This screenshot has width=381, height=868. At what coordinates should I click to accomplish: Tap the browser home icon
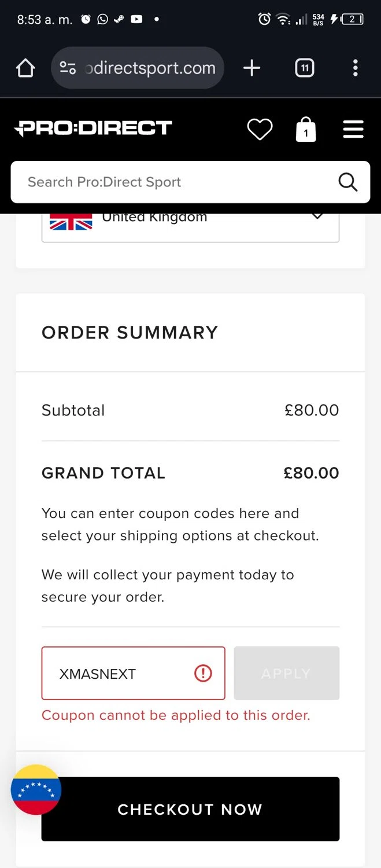click(x=25, y=68)
